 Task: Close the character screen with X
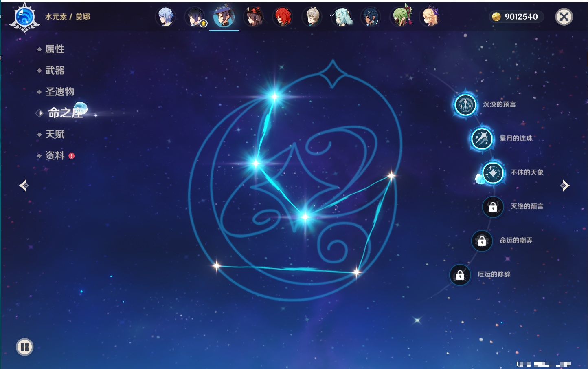564,17
